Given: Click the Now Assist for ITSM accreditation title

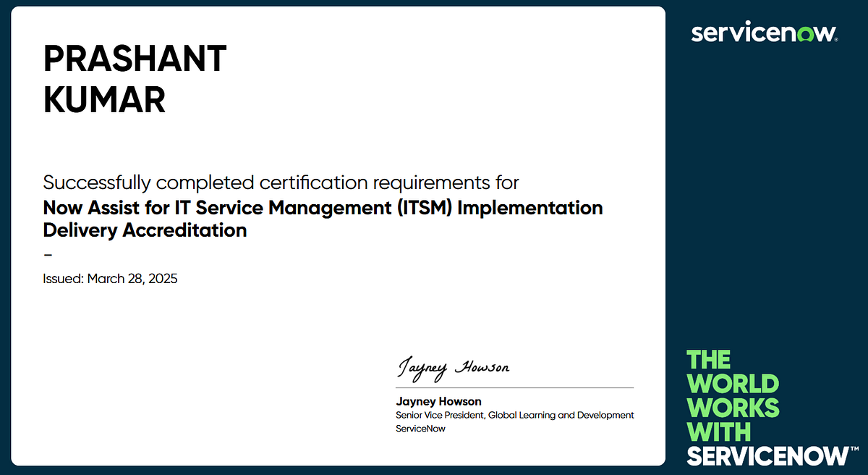Looking at the screenshot, I should pos(323,208).
